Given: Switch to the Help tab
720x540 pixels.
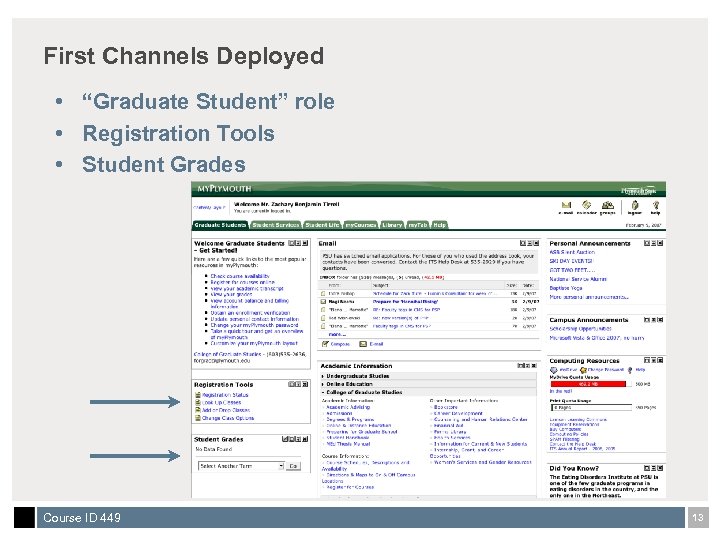Looking at the screenshot, I should tap(439, 225).
